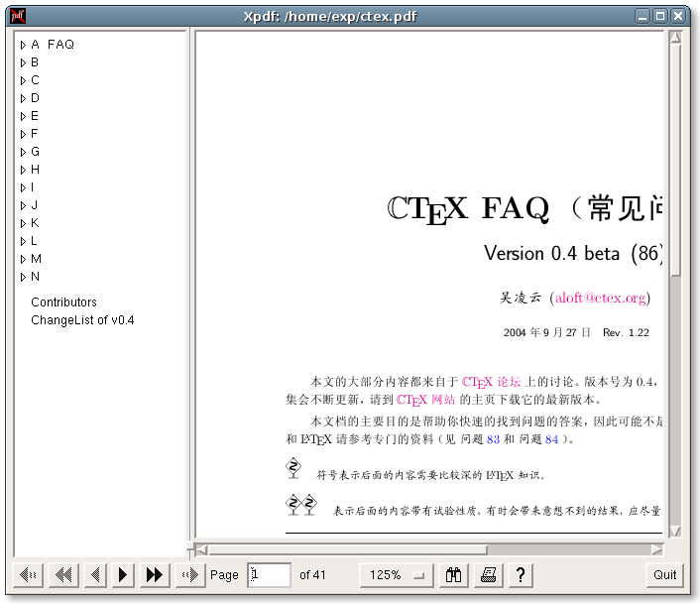Expand the D outline entry
Image resolution: width=700 pixels, height=604 pixels.
pos(23,98)
